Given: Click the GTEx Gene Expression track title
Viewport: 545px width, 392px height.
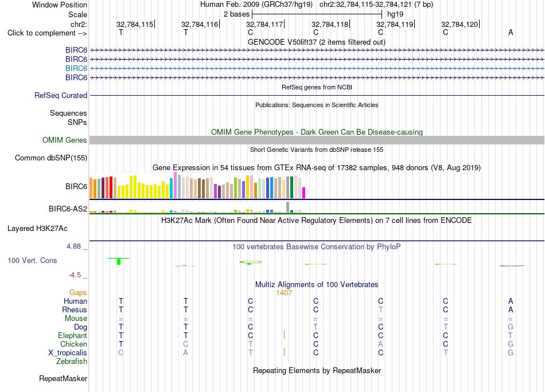Looking at the screenshot, I should [x=317, y=168].
